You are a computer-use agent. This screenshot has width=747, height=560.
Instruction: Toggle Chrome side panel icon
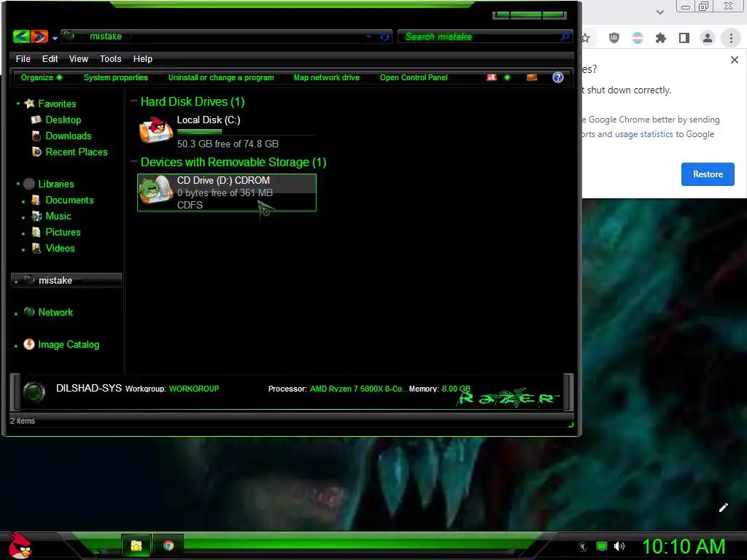[x=684, y=38]
